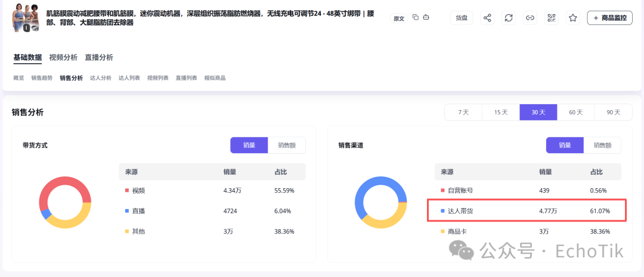644x277 pixels.
Task: Toggle 带货方式 chart to 销量
Action: click(x=249, y=145)
